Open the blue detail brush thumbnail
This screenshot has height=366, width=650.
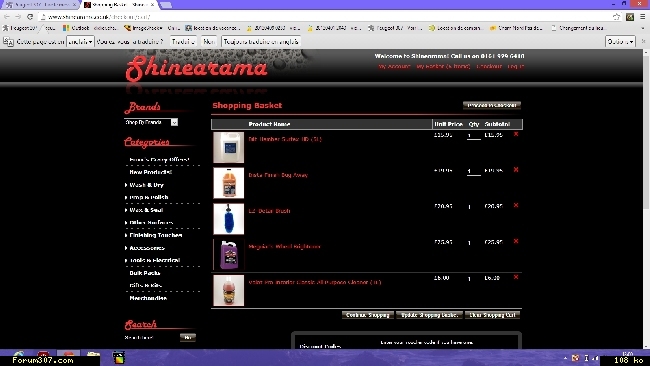(228, 219)
